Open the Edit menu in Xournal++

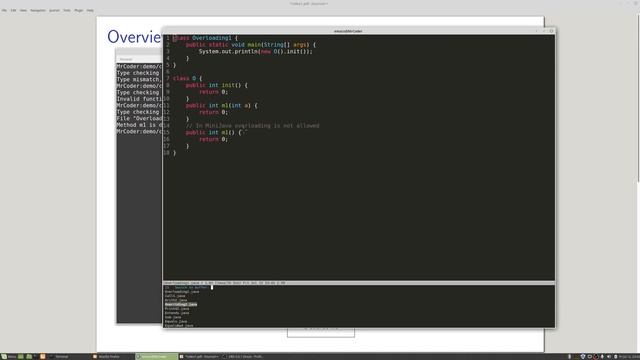point(13,10)
